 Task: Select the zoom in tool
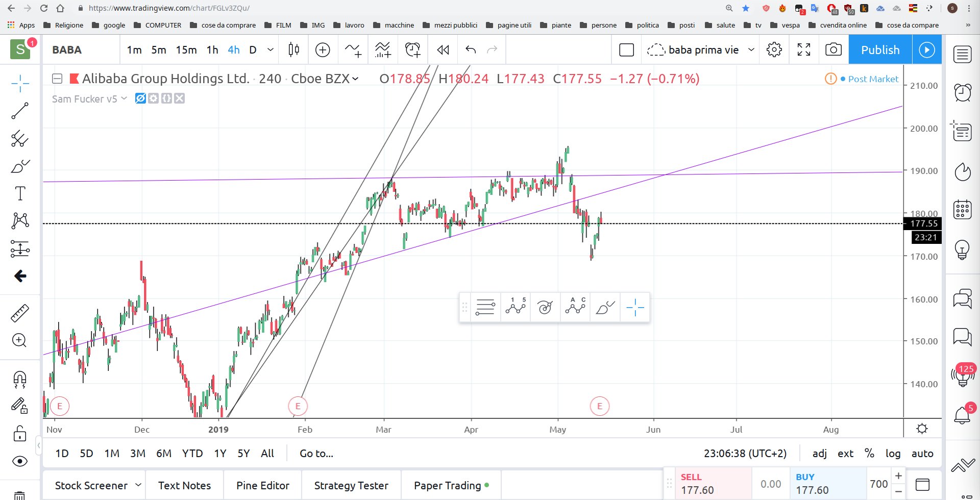click(x=20, y=340)
